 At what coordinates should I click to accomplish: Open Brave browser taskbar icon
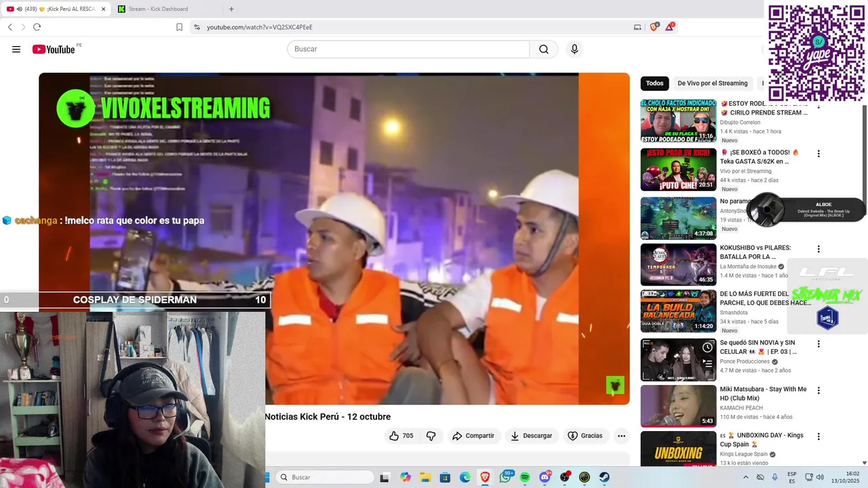485,477
